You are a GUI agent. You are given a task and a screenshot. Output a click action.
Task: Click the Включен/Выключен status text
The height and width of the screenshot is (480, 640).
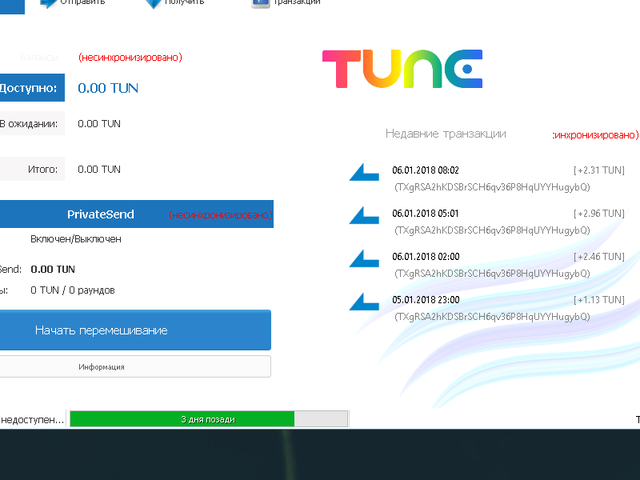(76, 239)
